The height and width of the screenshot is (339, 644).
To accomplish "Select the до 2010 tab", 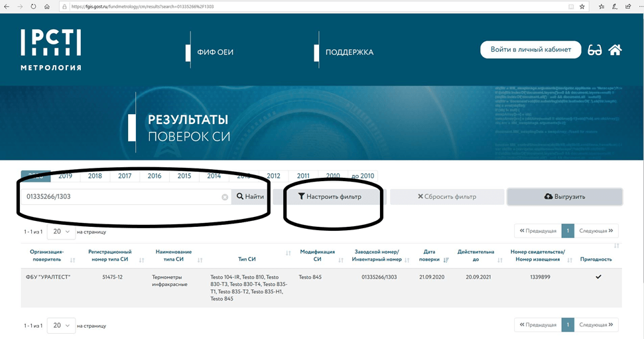I will point(363,176).
